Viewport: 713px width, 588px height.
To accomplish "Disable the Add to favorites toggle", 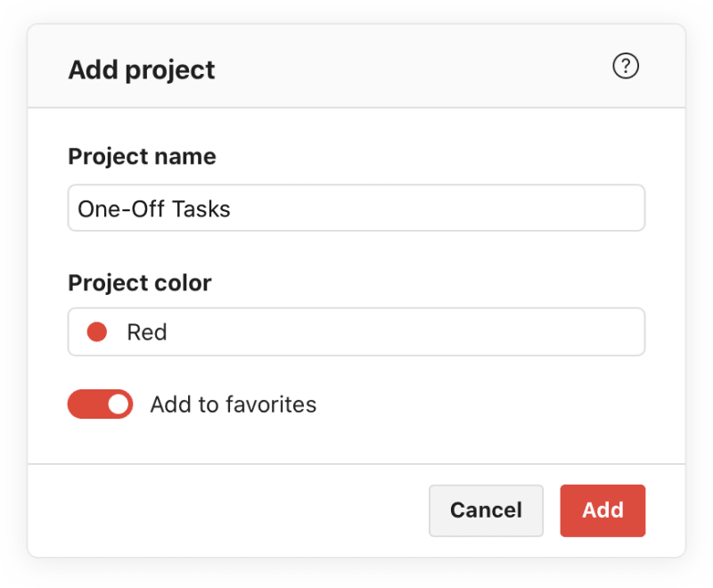I will tap(100, 404).
